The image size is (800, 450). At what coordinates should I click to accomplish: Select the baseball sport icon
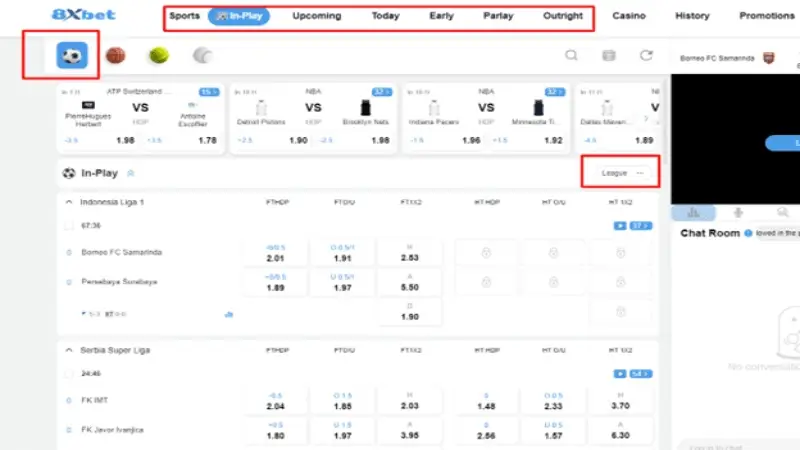point(203,56)
